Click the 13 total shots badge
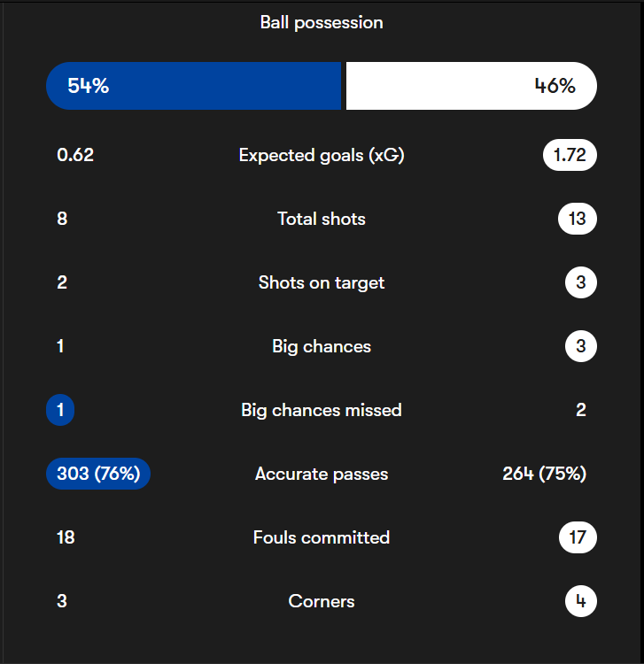The image size is (644, 664). (x=578, y=219)
